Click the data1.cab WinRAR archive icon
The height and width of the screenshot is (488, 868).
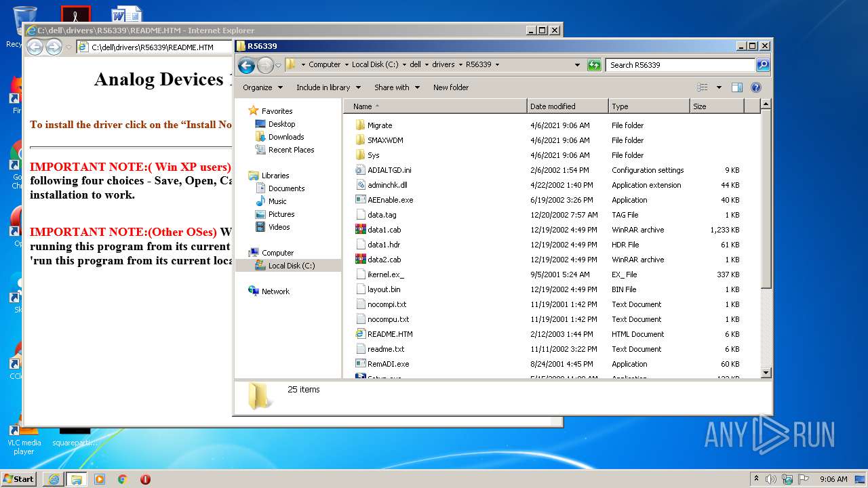tap(361, 230)
